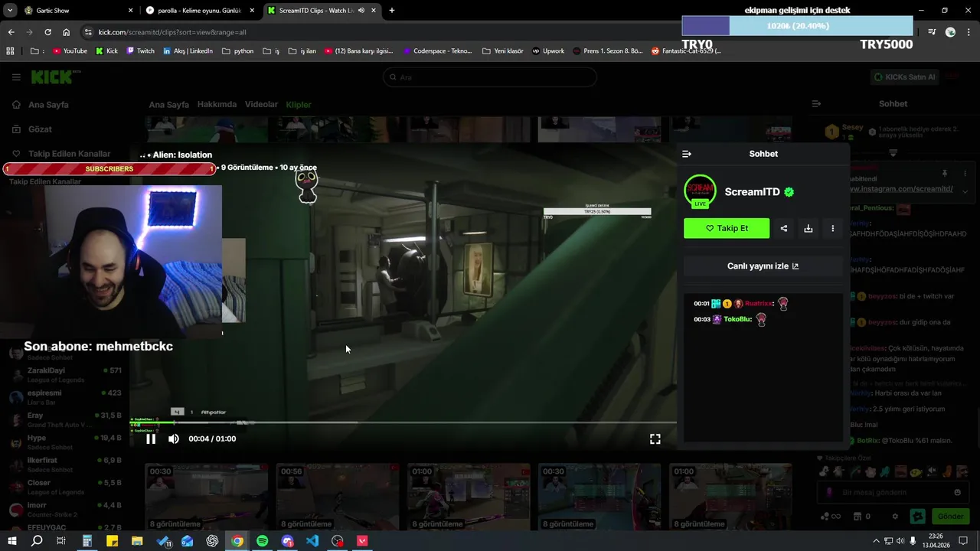Open the Upwork bookmark

pos(548,51)
